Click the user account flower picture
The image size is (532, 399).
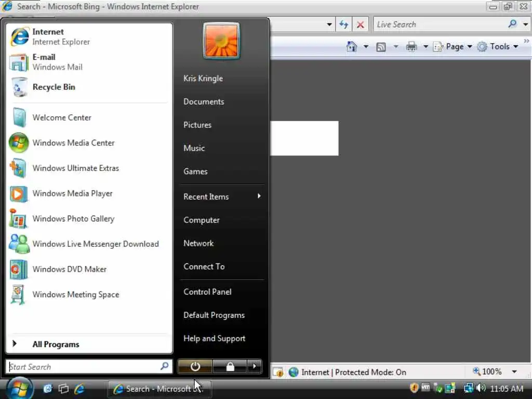pos(221,41)
